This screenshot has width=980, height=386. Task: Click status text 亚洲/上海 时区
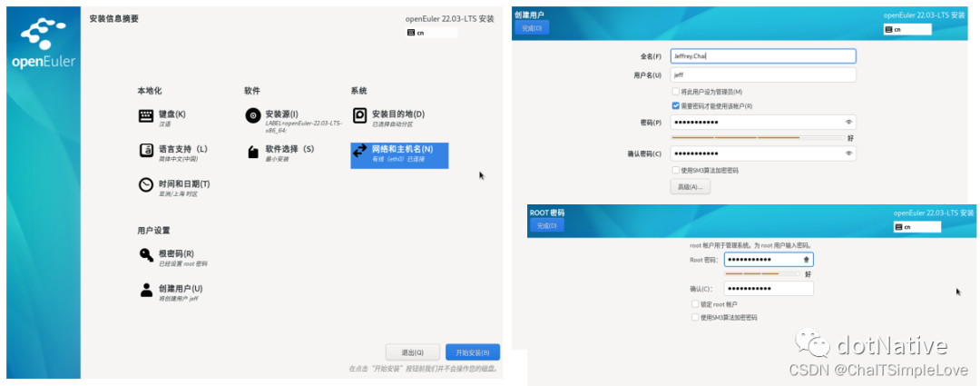pyautogui.click(x=178, y=194)
